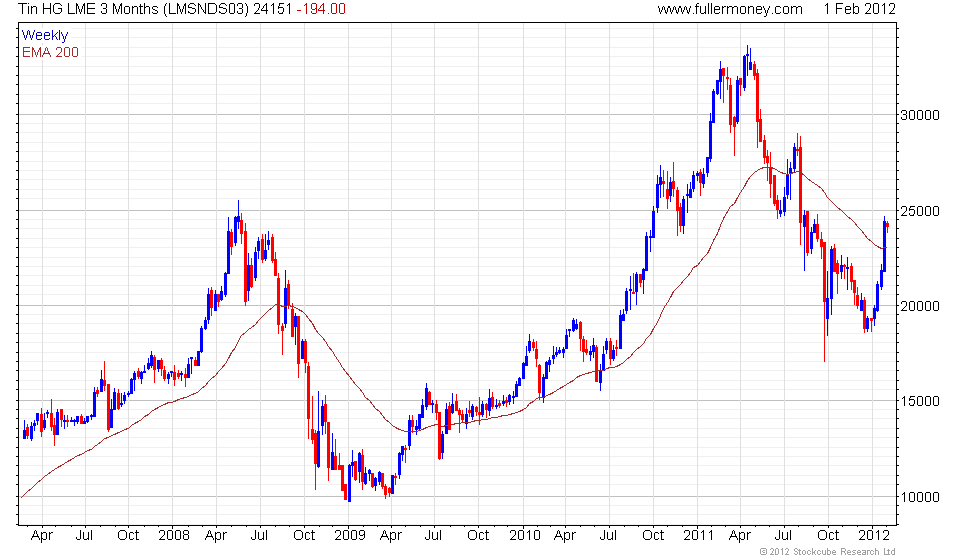Click the 15000 price axis label
Image resolution: width=980 pixels, height=560 pixels.
pyautogui.click(x=919, y=401)
